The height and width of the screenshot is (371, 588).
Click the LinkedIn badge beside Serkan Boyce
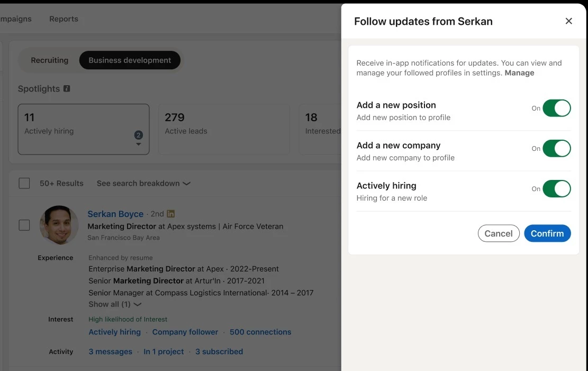pos(170,213)
